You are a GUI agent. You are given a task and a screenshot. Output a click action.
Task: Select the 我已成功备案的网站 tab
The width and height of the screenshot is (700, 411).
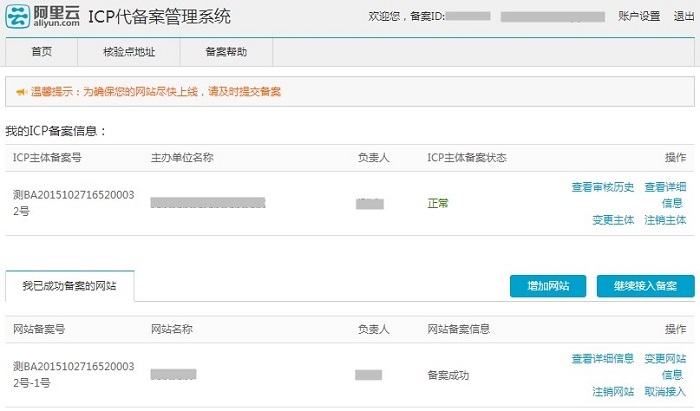pyautogui.click(x=69, y=287)
